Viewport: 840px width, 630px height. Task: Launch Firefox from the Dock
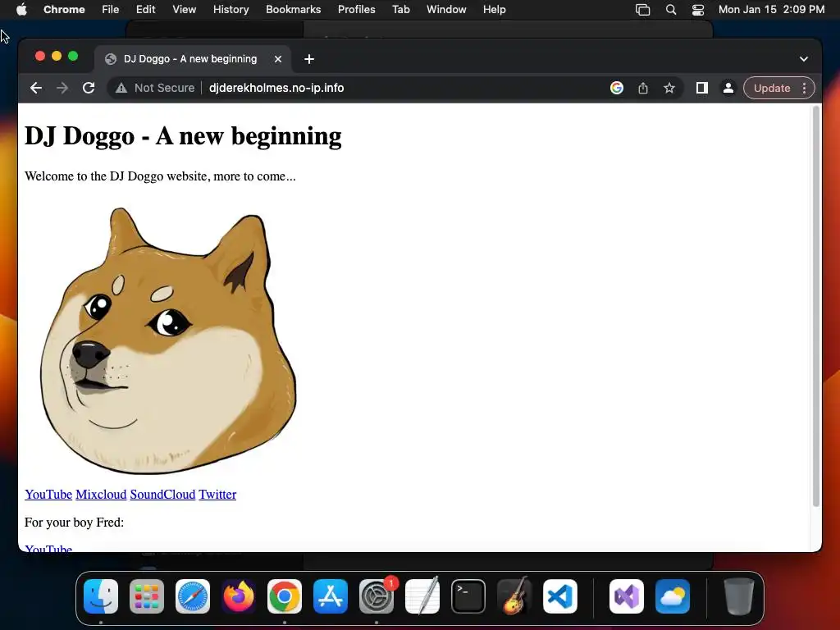[x=239, y=596]
